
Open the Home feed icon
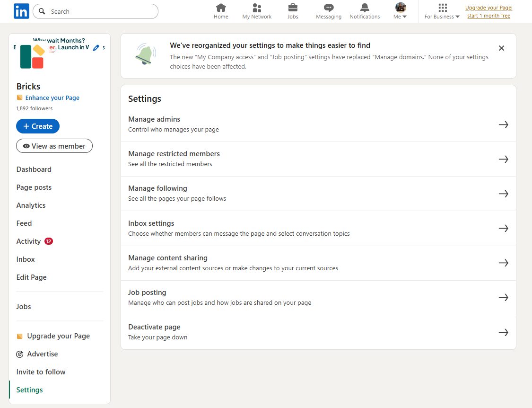click(221, 8)
